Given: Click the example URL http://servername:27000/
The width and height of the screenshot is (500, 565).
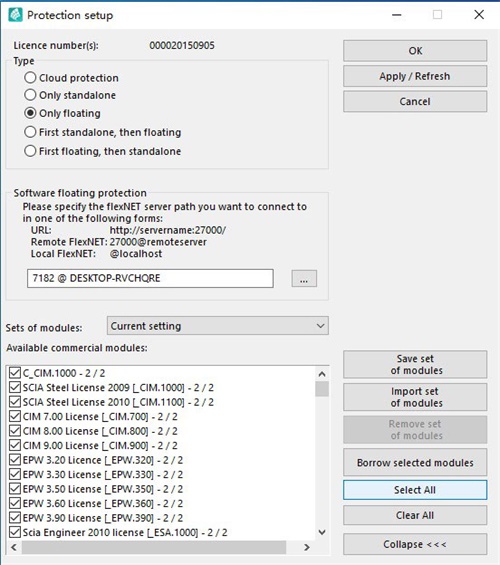Looking at the screenshot, I should tap(168, 230).
